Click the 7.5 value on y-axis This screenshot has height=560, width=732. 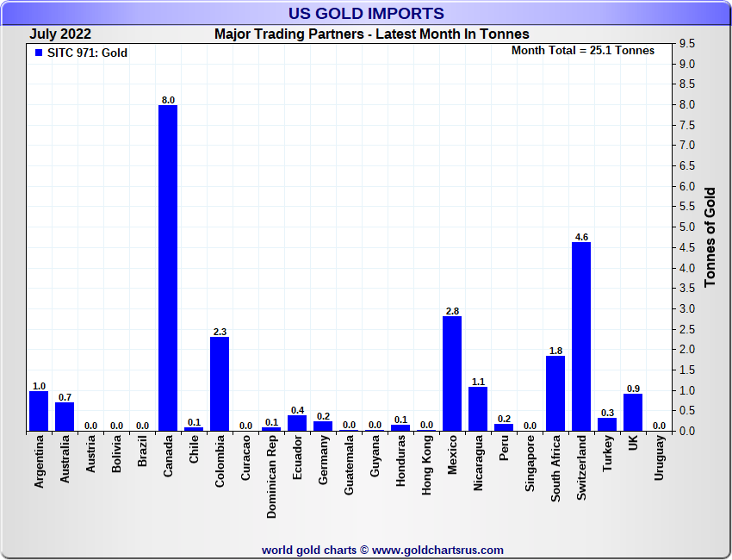coord(688,125)
